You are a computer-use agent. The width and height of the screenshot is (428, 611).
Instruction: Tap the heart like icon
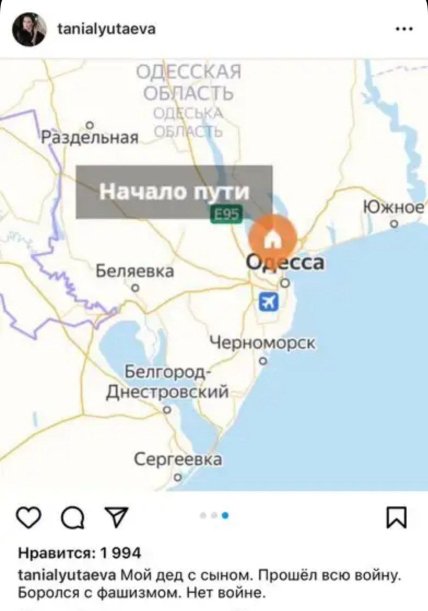click(28, 519)
